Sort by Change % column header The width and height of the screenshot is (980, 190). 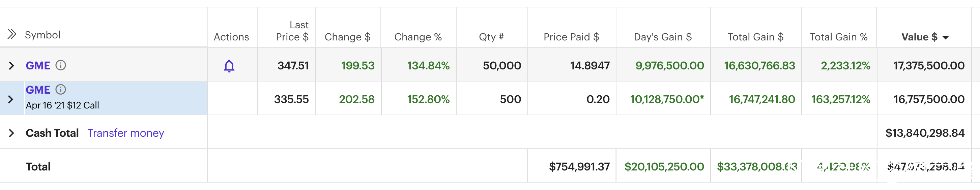point(418,37)
